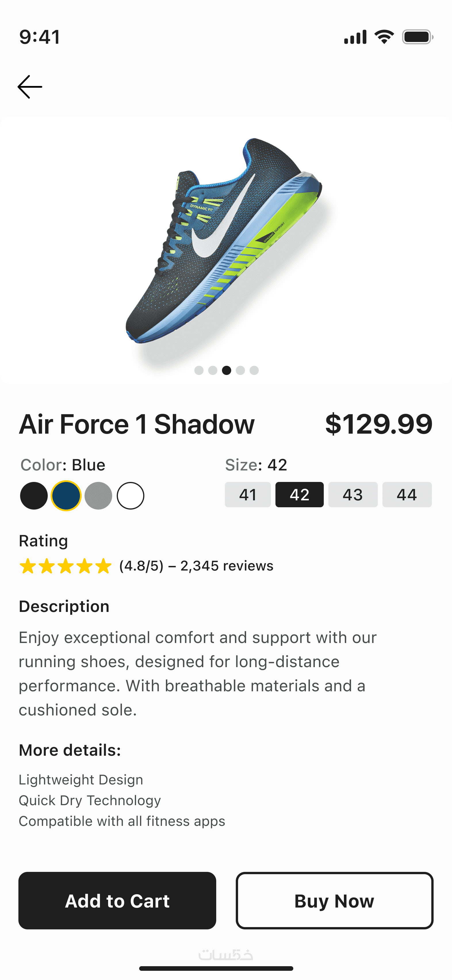Click the battery status icon
Screen dimensions: 452x980
(x=417, y=37)
